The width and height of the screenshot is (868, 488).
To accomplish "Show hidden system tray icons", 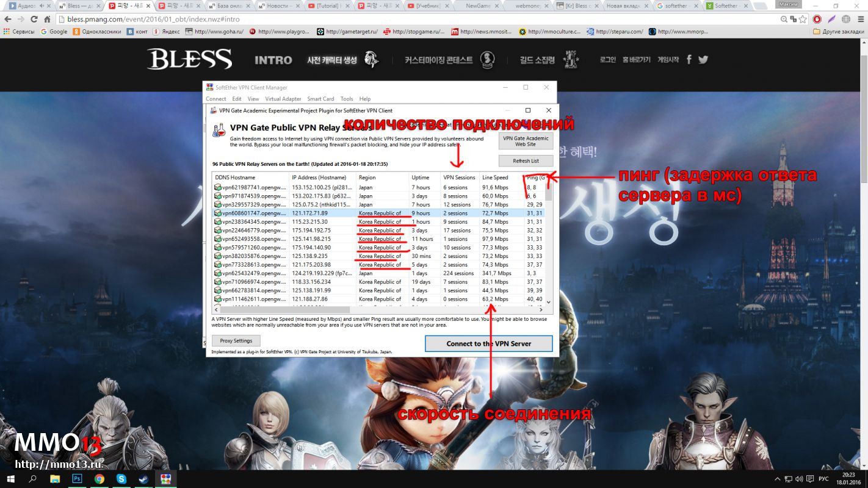I will tap(777, 479).
